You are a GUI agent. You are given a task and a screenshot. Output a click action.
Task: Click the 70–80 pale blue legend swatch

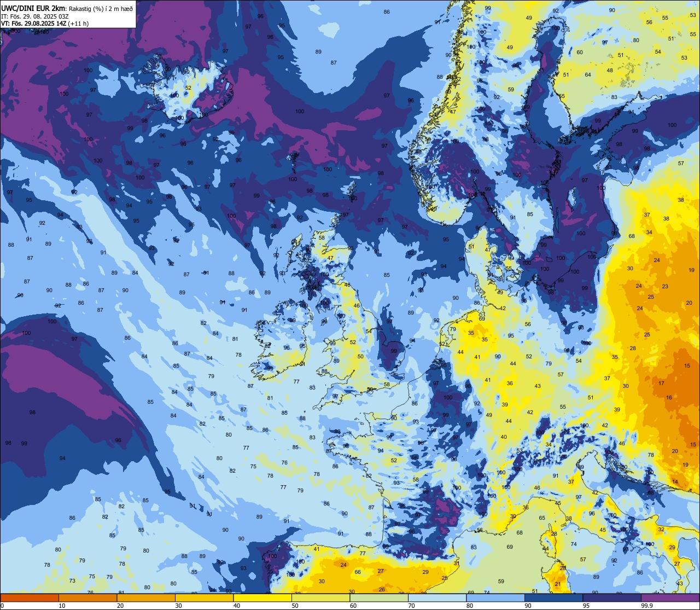437,598
